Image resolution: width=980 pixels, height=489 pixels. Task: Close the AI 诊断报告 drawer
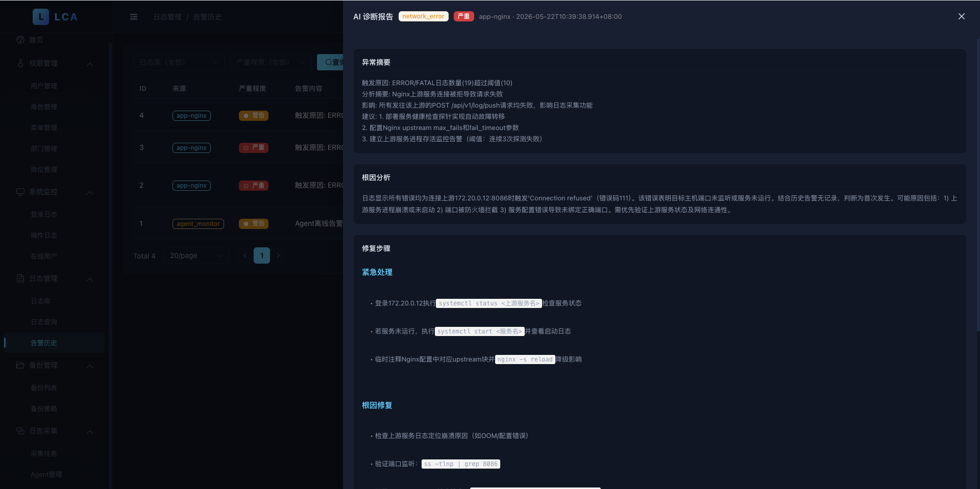click(x=961, y=16)
